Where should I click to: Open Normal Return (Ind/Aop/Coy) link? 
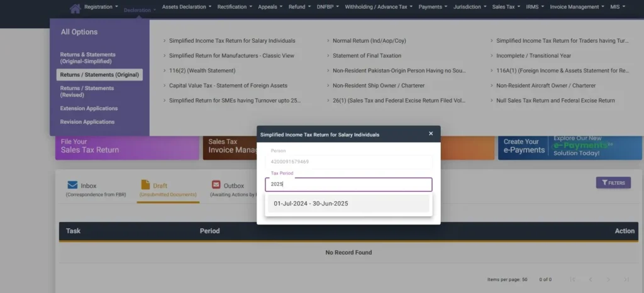point(369,41)
